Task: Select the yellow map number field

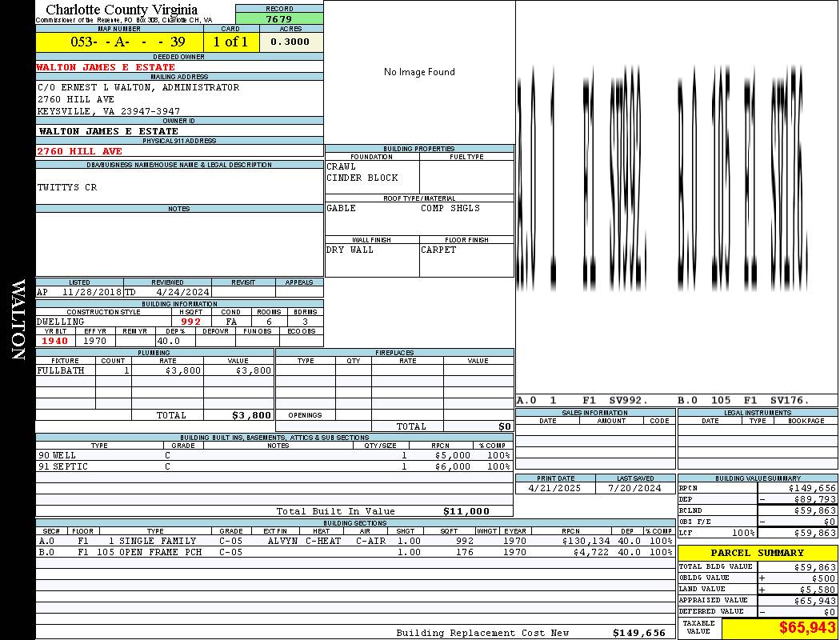Action: click(x=119, y=42)
